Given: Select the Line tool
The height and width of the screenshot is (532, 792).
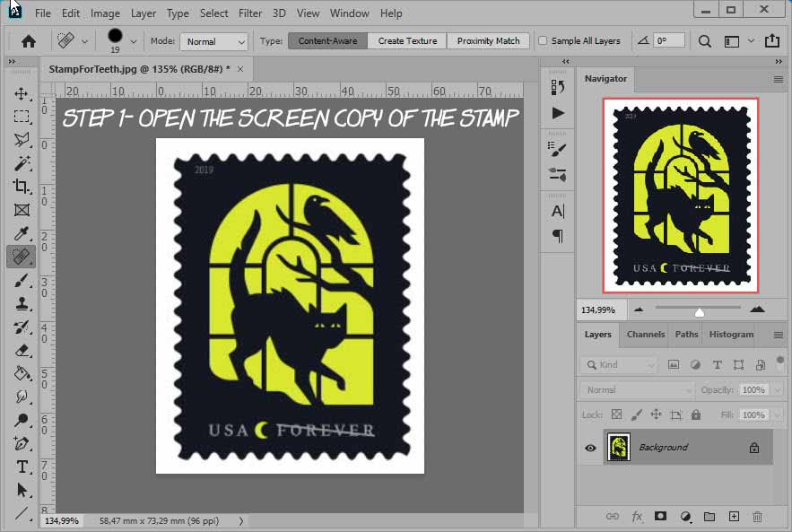Looking at the screenshot, I should point(22,513).
